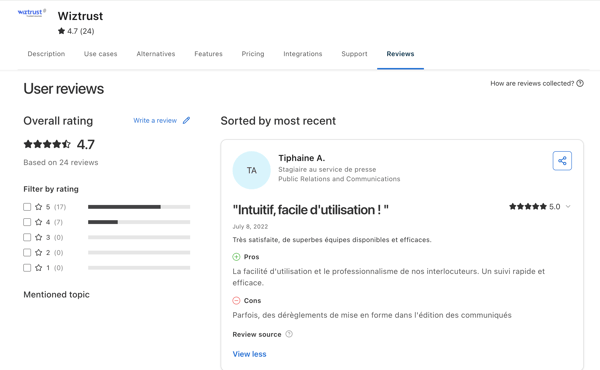The width and height of the screenshot is (600, 370).
Task: Click the review date July 8, 2022
Action: pyautogui.click(x=250, y=227)
